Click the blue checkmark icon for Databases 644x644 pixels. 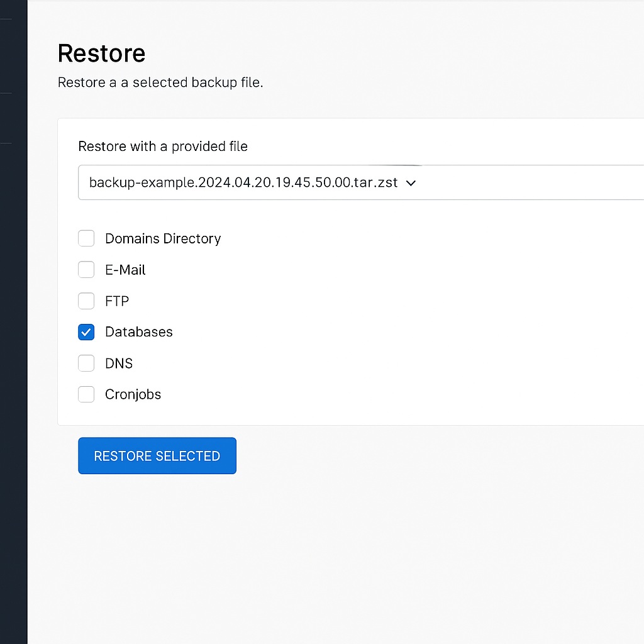point(86,332)
